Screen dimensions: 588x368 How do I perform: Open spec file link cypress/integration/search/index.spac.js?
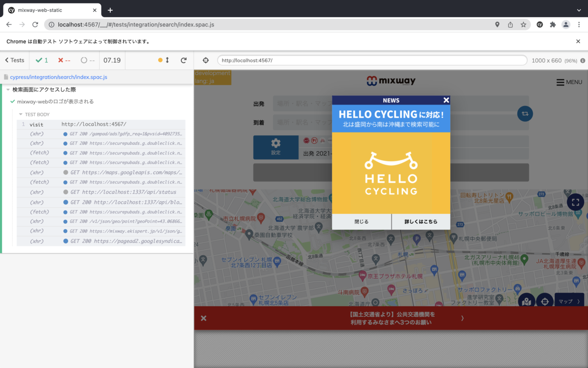[58, 77]
